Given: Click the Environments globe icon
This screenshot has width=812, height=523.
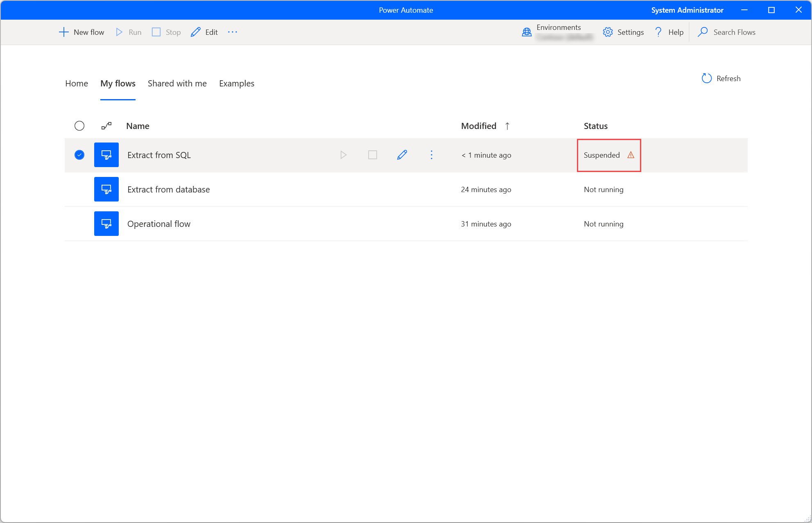Looking at the screenshot, I should (x=525, y=32).
